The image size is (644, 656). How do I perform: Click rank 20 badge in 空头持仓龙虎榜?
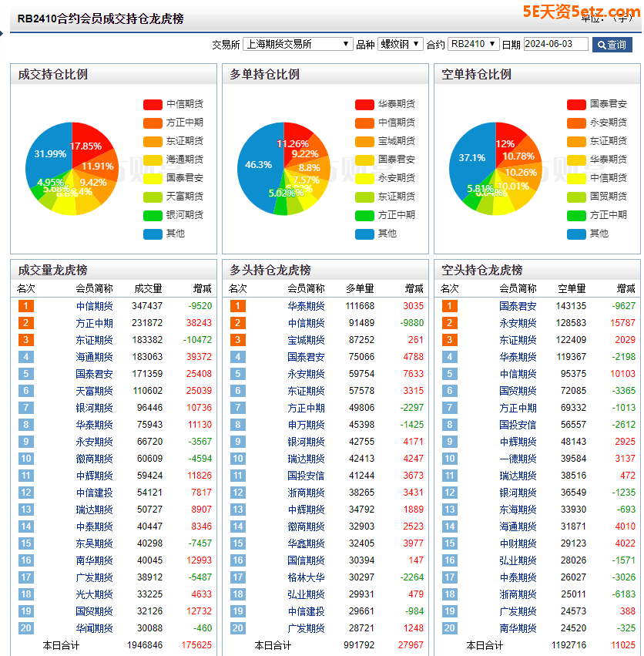pos(450,628)
